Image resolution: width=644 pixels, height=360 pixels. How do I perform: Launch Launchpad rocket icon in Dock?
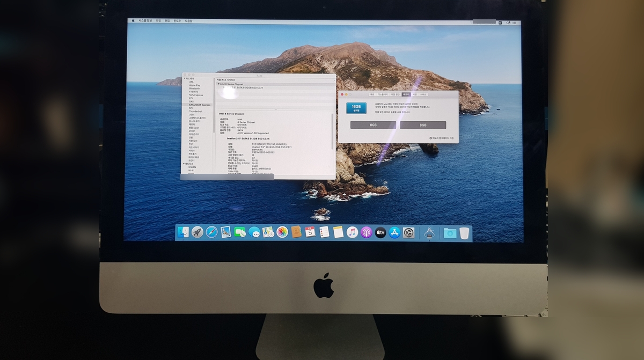pyautogui.click(x=197, y=232)
